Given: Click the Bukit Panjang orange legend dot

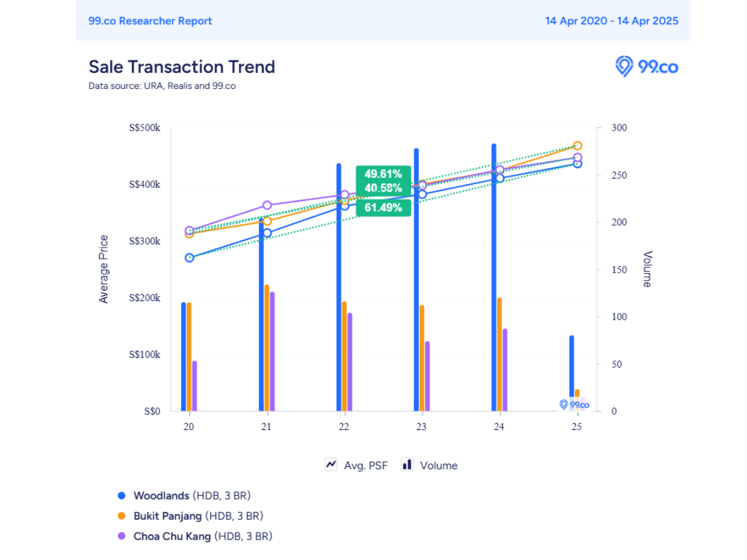Looking at the screenshot, I should [122, 516].
